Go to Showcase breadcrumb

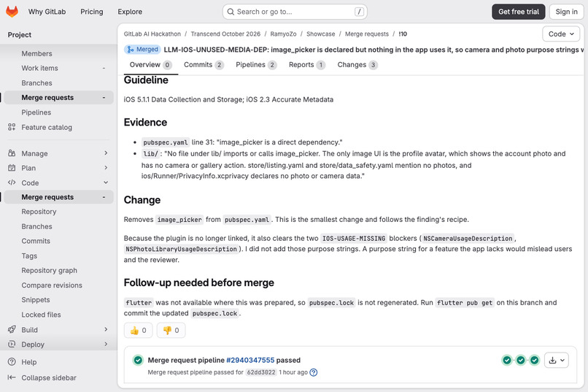[x=320, y=34]
